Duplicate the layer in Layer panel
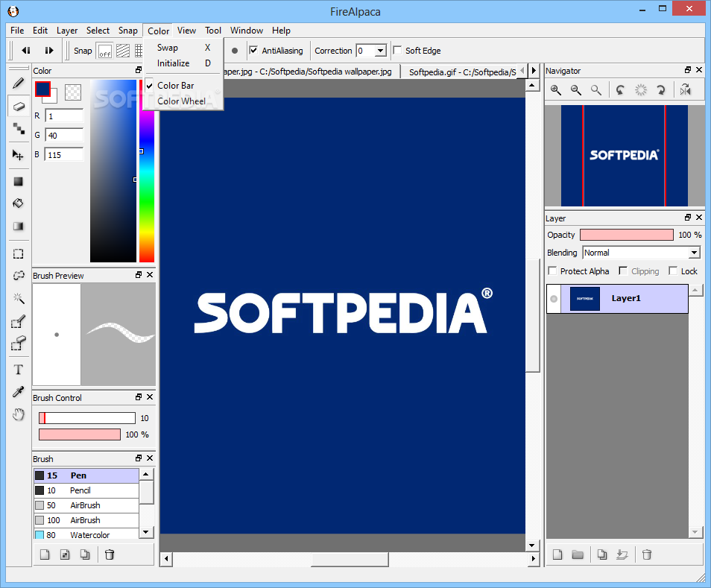The image size is (711, 588). (602, 554)
